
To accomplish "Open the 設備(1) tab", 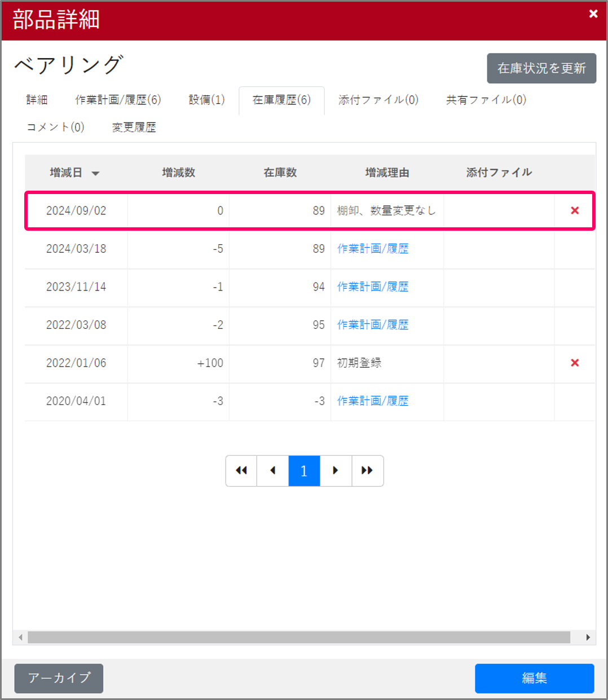I will click(206, 100).
